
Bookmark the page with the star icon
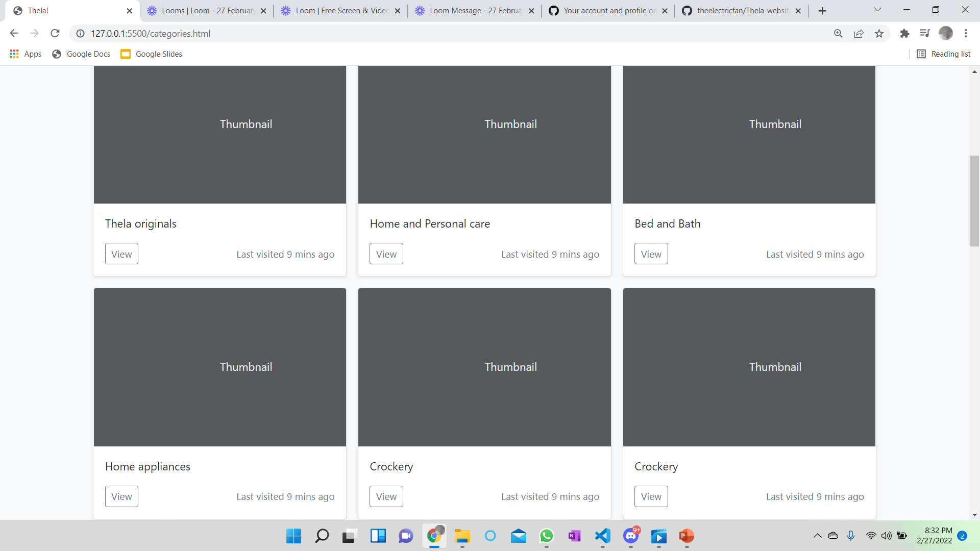(879, 33)
